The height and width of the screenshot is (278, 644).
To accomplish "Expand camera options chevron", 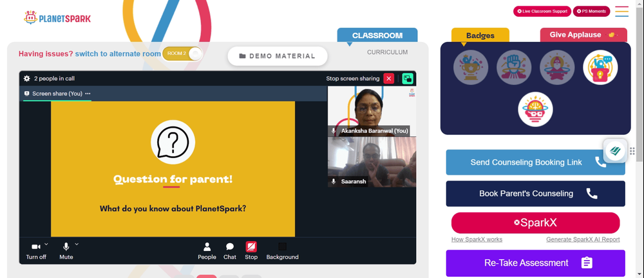I will pyautogui.click(x=46, y=244).
